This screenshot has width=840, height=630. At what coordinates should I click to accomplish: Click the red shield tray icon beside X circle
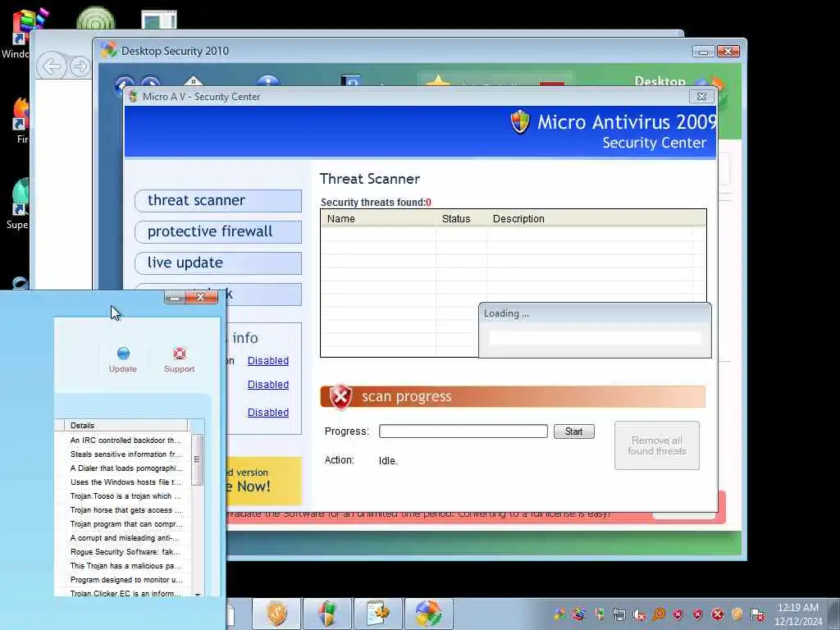coord(697,614)
